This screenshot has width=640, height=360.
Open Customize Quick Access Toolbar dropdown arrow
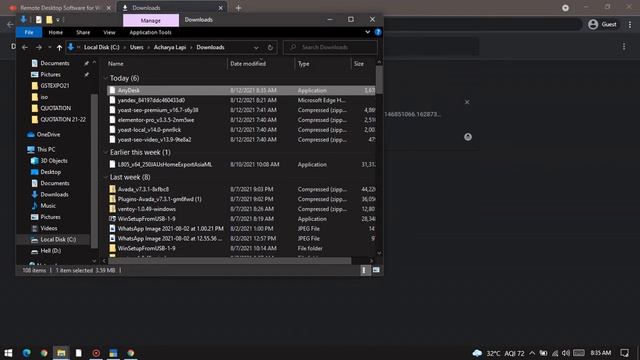tap(58, 20)
